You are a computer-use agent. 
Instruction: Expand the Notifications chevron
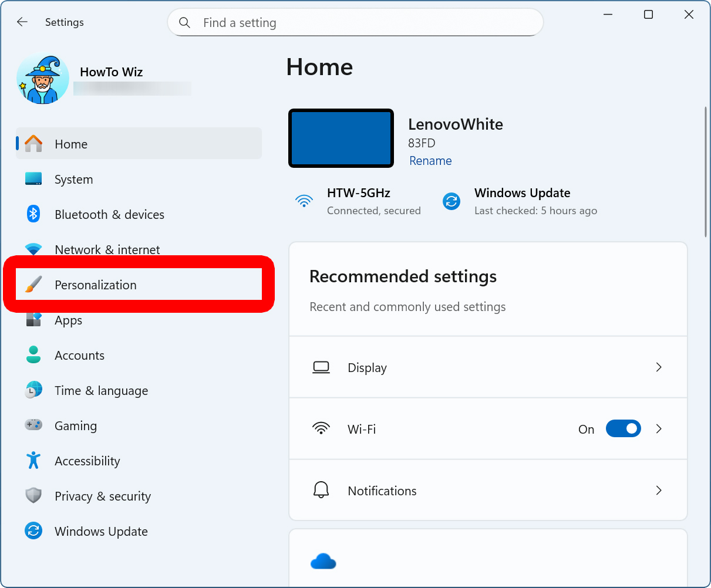pyautogui.click(x=659, y=491)
